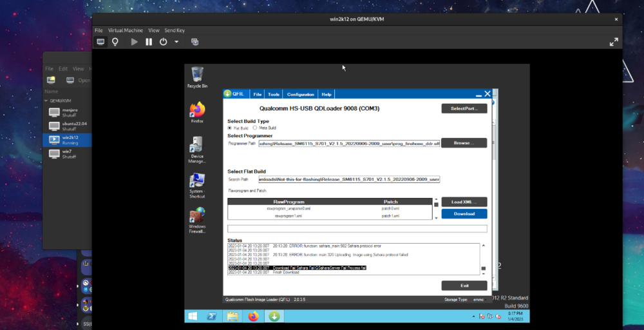Screen dimensions: 644x330
Task: Click the Status log scrollbar thumb
Action: (x=484, y=268)
